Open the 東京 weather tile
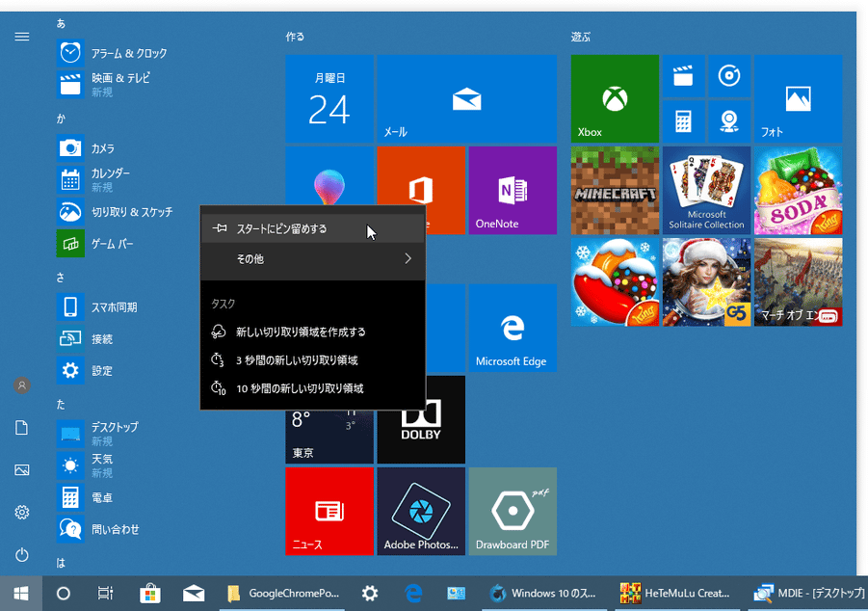The width and height of the screenshot is (868, 611). click(x=329, y=438)
